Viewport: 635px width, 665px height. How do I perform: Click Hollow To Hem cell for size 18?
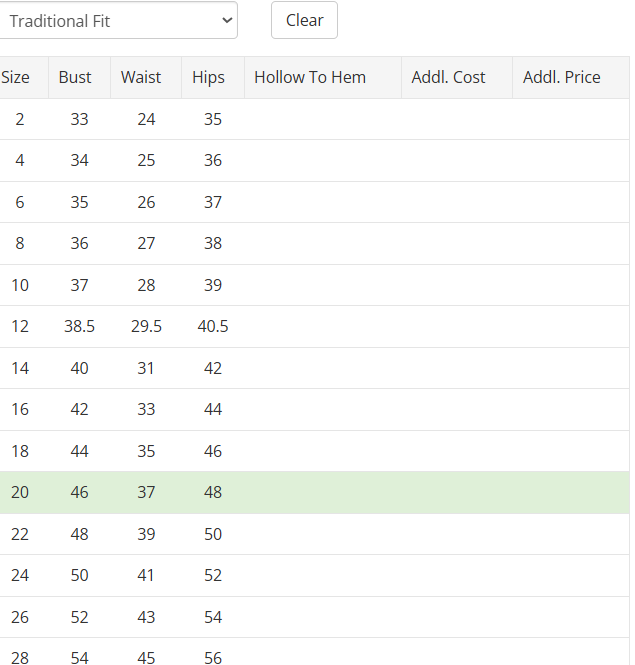point(322,451)
